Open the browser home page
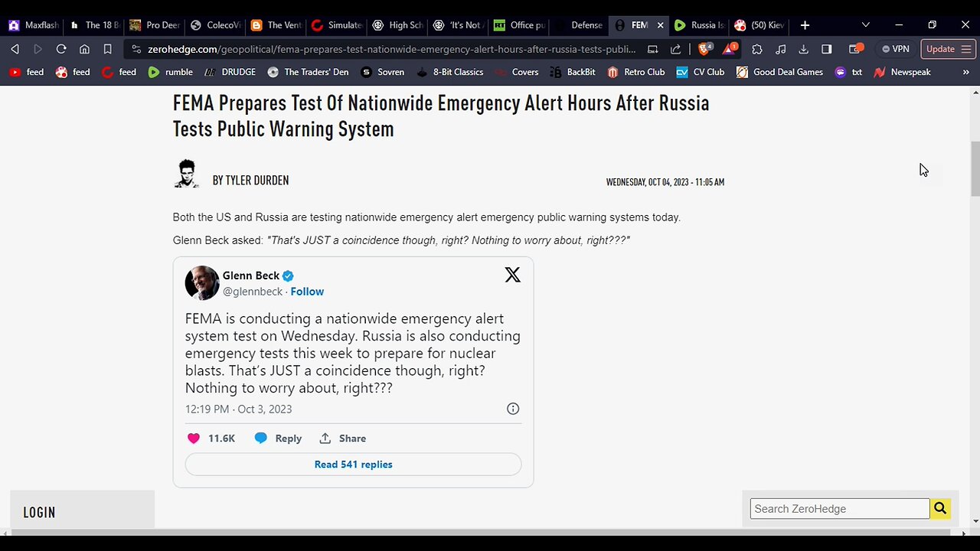The image size is (980, 551). click(84, 49)
